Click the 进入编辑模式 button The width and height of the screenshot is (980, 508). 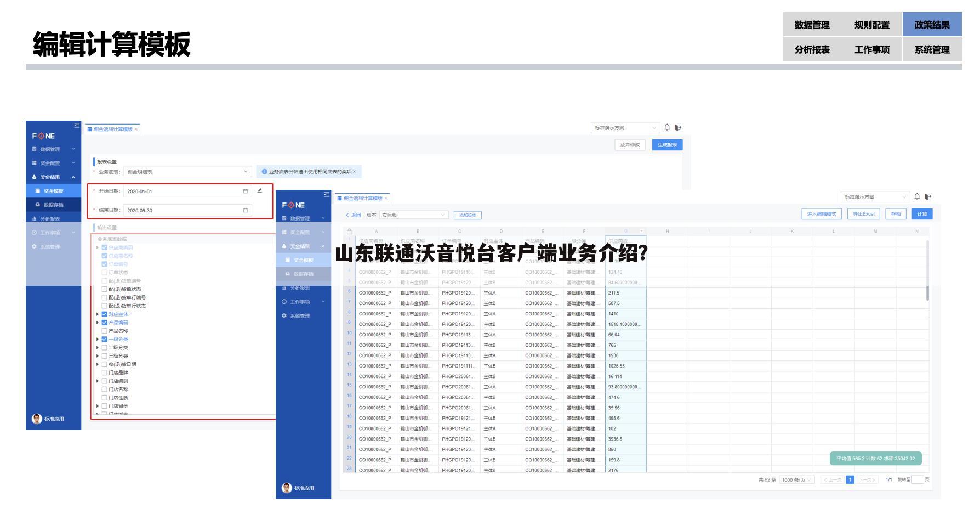click(x=821, y=214)
